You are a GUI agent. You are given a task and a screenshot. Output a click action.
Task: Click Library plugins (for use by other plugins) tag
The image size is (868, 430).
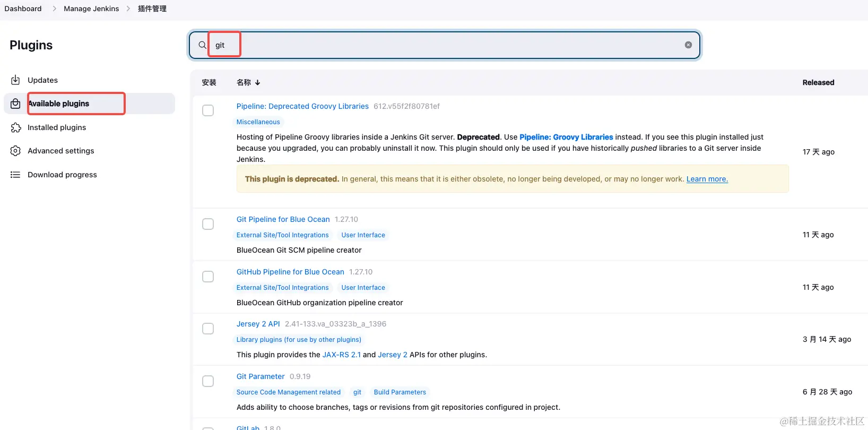pyautogui.click(x=299, y=340)
